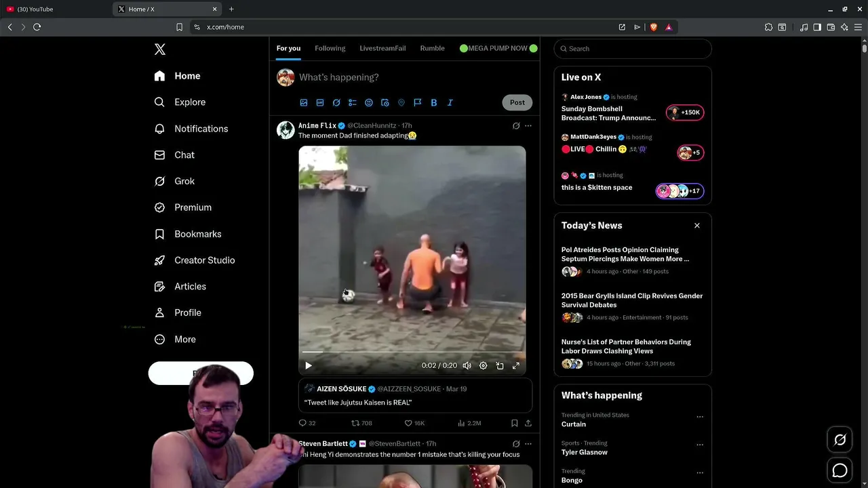Viewport: 868px width, 488px height.
Task: Go to Explore in the sidebar
Action: [180, 102]
